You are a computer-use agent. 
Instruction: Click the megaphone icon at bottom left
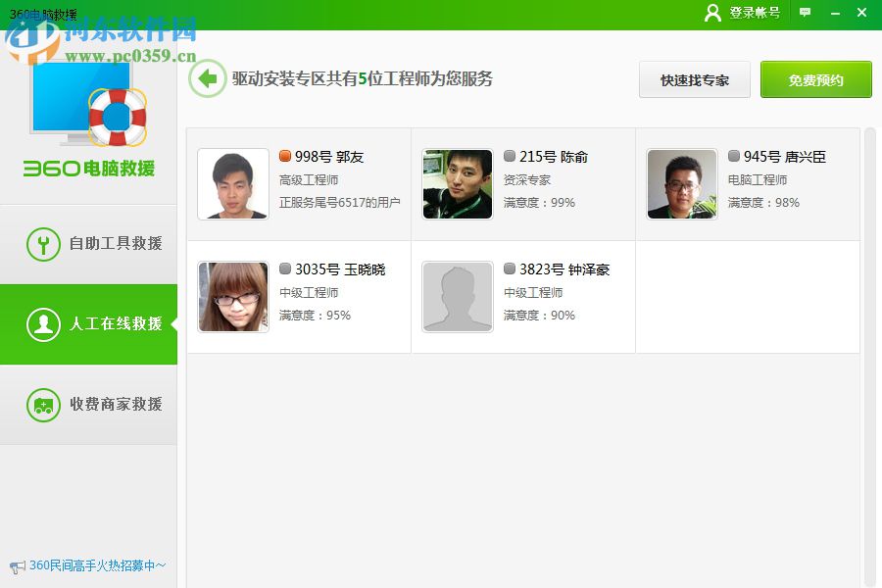coord(18,566)
